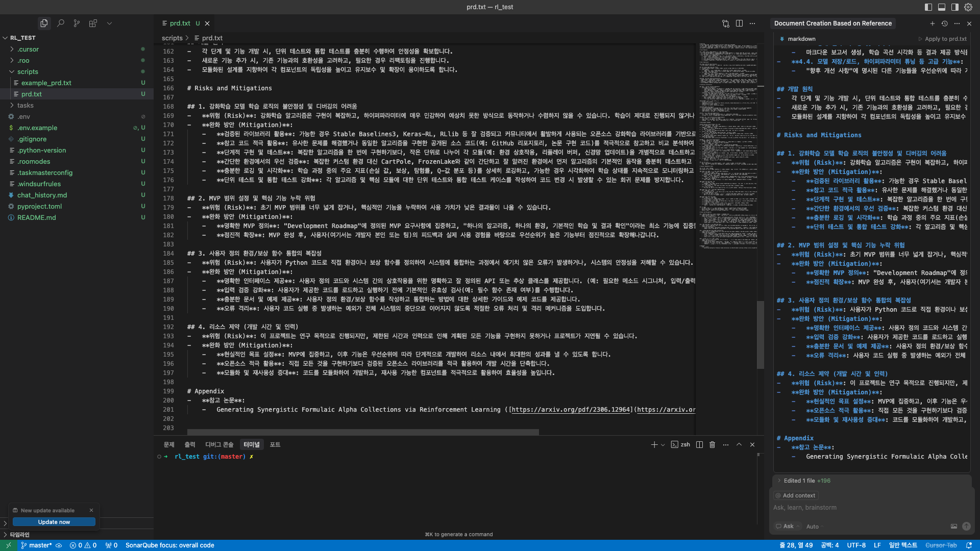Open pyproject.toml file

point(77,207)
